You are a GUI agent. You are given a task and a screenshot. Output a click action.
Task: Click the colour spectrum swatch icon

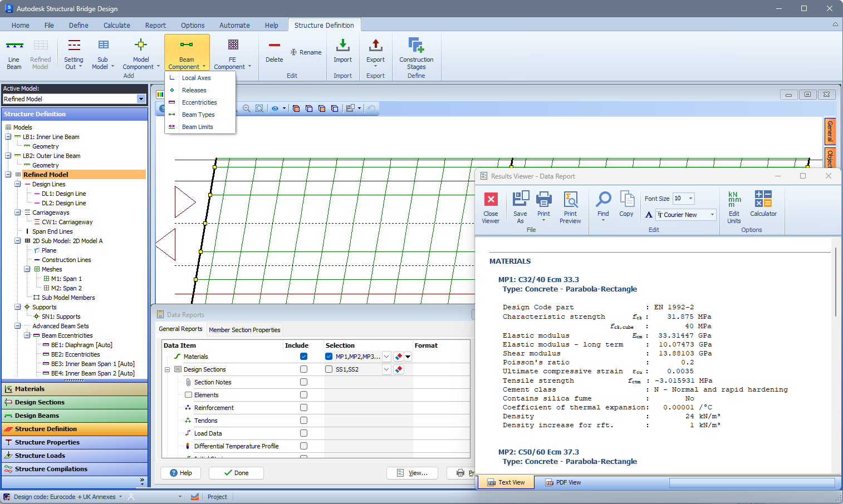(x=160, y=95)
